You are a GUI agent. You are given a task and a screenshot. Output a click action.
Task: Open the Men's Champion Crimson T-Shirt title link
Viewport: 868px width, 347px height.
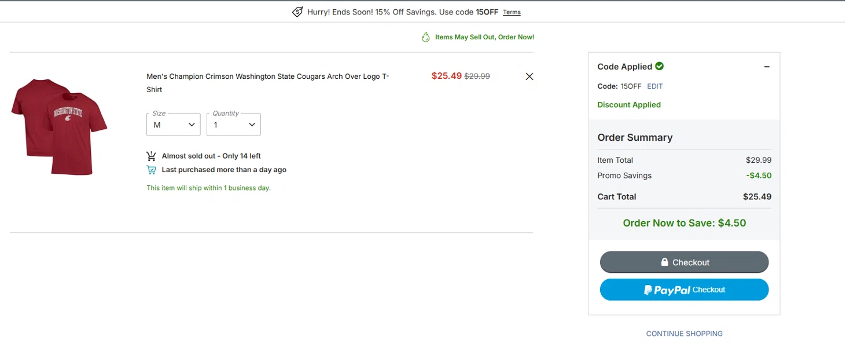(x=268, y=83)
